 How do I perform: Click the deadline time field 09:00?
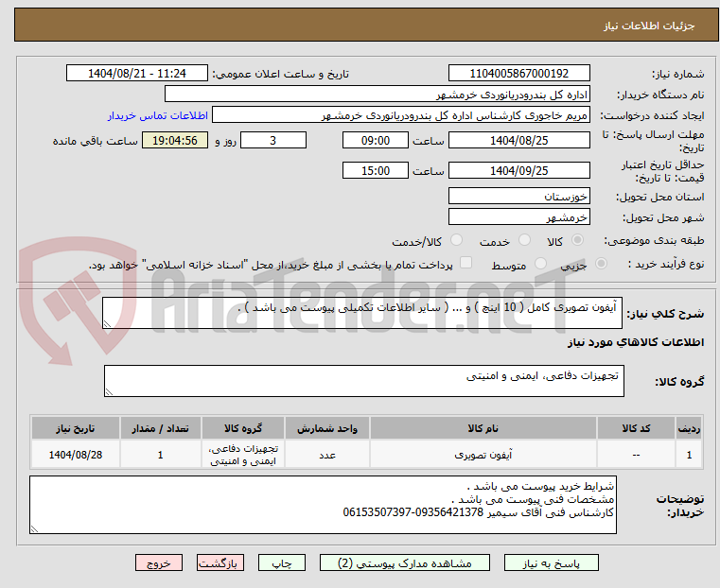[376, 140]
